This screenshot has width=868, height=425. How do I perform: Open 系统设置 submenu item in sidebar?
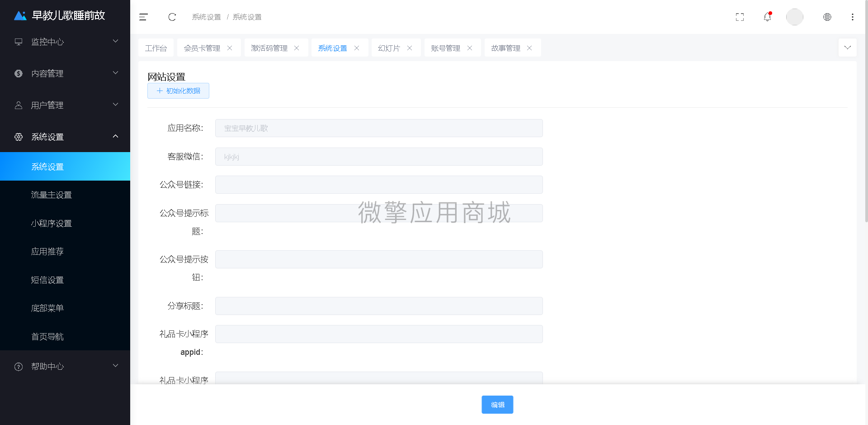(x=65, y=167)
